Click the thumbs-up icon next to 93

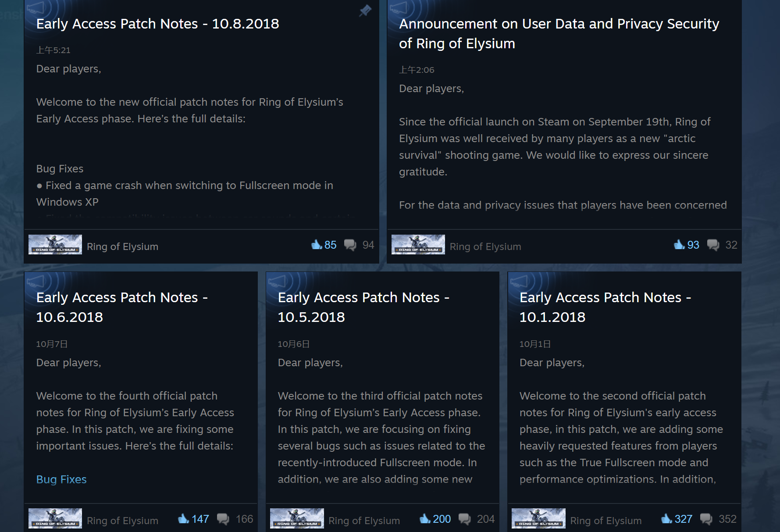[x=679, y=244]
